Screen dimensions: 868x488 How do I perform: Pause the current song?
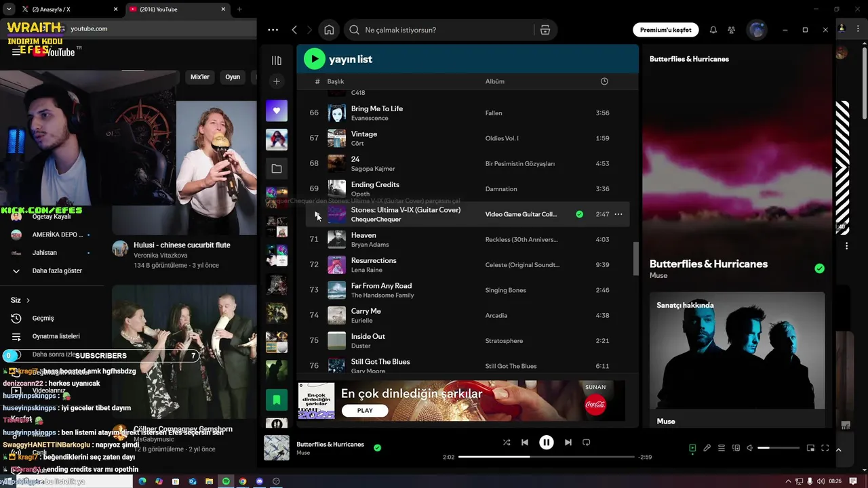coord(546,442)
